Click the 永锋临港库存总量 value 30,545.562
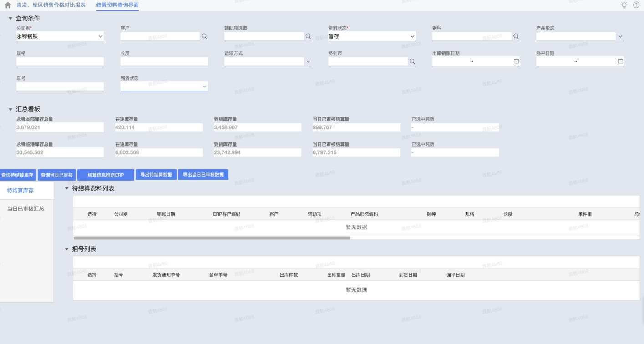This screenshot has width=644, height=344. click(60, 152)
